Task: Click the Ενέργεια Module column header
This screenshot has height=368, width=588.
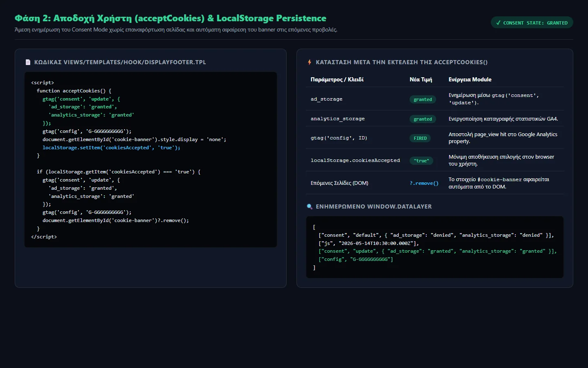Action: tap(470, 79)
